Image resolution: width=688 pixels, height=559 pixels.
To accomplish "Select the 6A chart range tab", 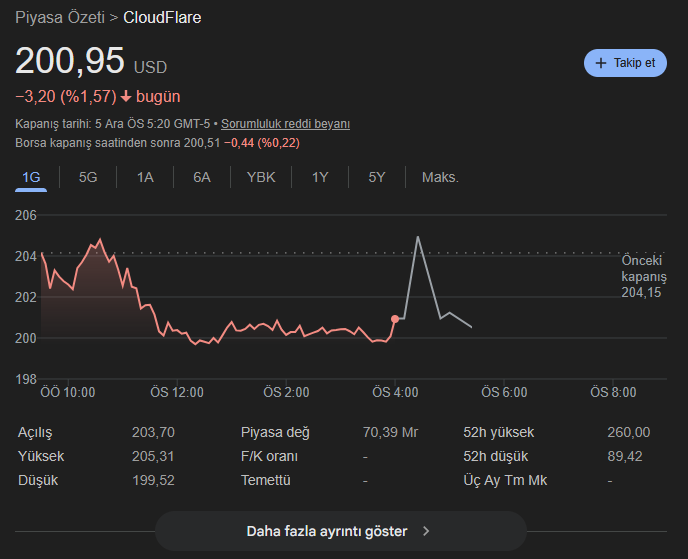I will point(202,177).
